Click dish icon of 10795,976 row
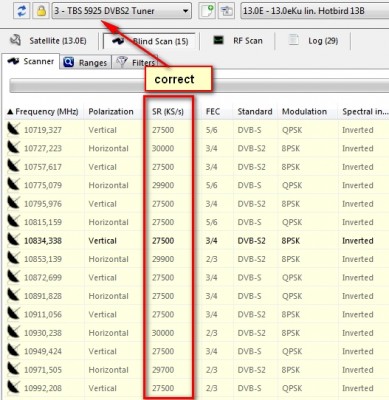 pyautogui.click(x=14, y=203)
